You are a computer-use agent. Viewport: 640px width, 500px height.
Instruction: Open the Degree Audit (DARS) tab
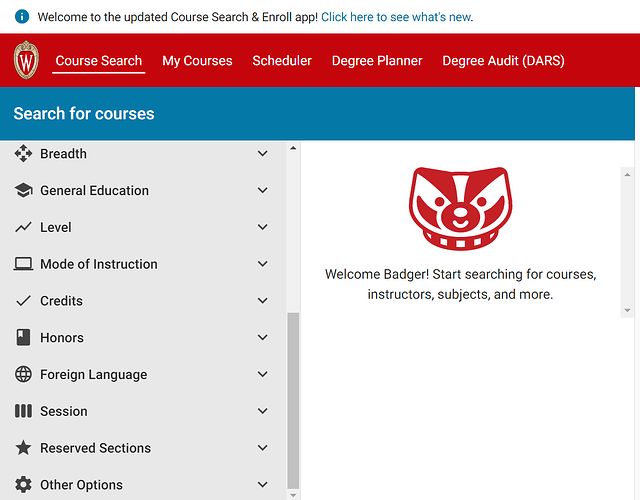(504, 60)
